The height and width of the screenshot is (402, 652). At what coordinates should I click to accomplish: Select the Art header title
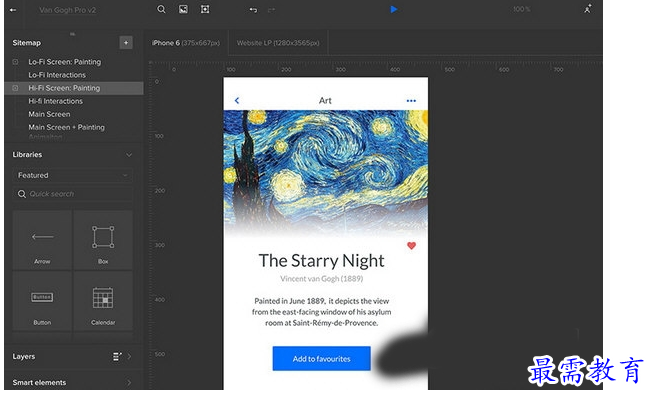point(325,101)
